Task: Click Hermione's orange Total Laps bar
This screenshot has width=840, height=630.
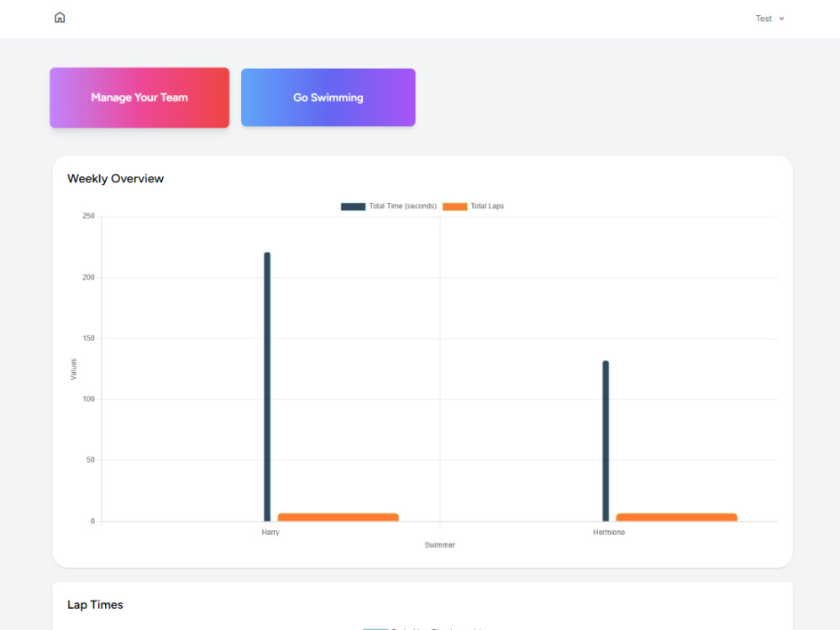Action: click(676, 517)
